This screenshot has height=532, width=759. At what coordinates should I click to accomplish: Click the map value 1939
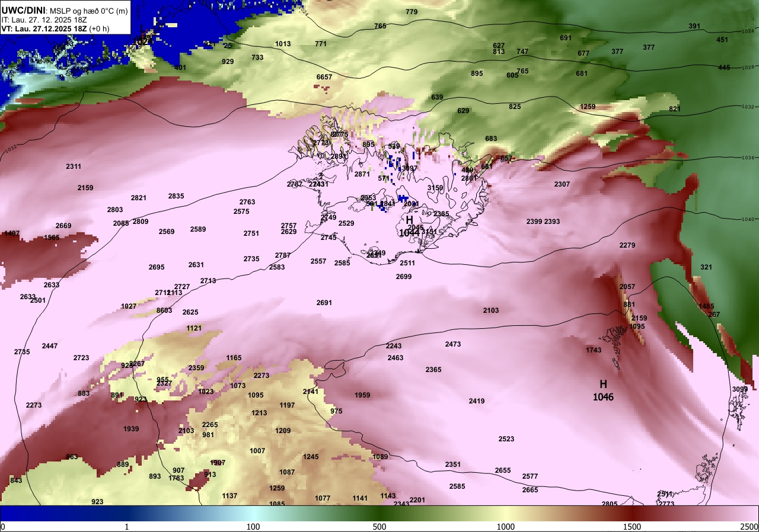(131, 429)
